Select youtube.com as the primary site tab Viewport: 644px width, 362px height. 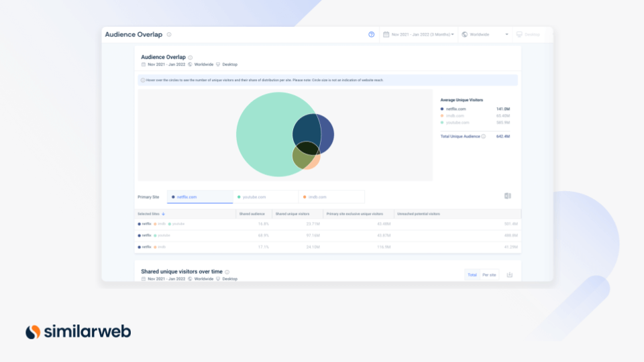(266, 197)
